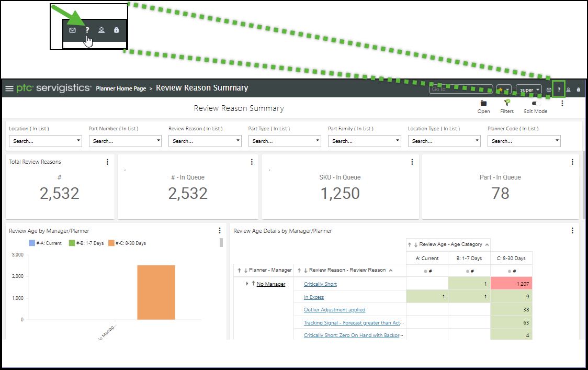
Task: Click the # measure under A: Current
Action: (x=428, y=271)
